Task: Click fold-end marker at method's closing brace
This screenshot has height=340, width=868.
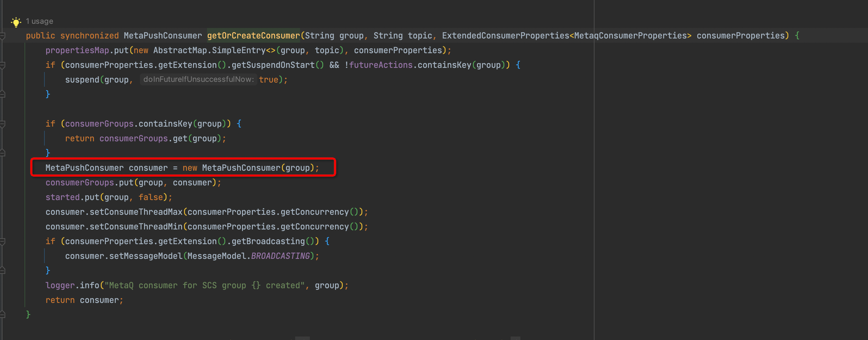Action: click(2, 315)
